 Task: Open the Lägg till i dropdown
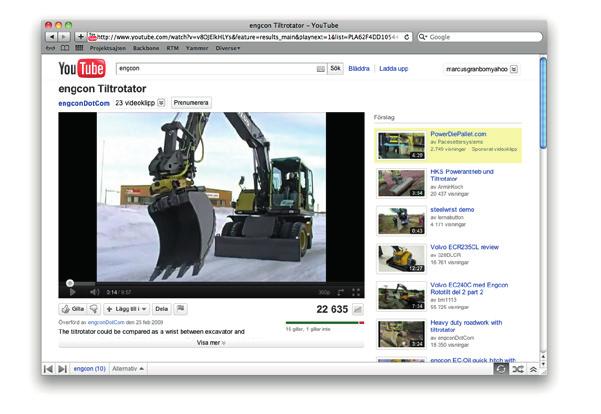(x=126, y=309)
